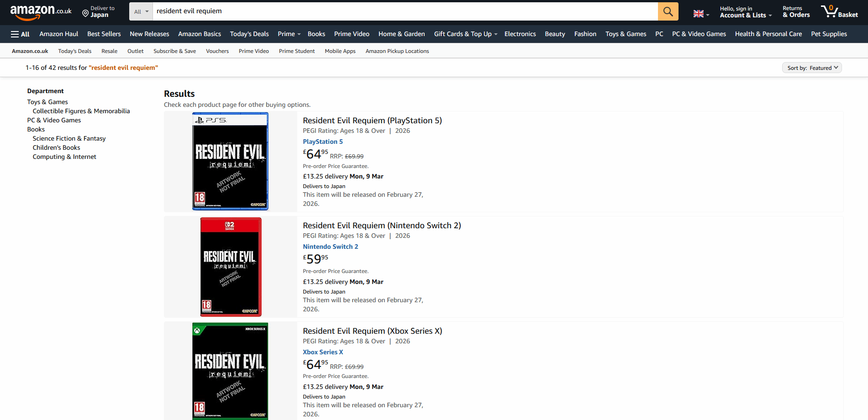Screen dimensions: 868x420
Task: Click the Deliver to Japan location pin
Action: 98,12
